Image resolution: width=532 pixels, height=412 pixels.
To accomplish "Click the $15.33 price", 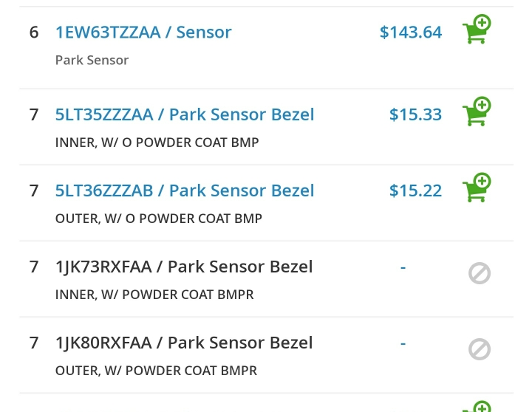I will [415, 114].
